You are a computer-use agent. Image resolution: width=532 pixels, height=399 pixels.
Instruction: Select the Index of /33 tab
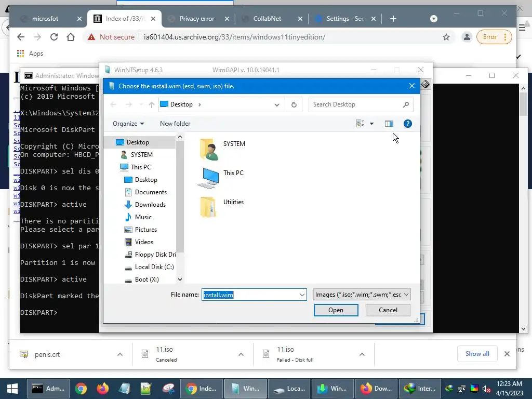coord(124,19)
